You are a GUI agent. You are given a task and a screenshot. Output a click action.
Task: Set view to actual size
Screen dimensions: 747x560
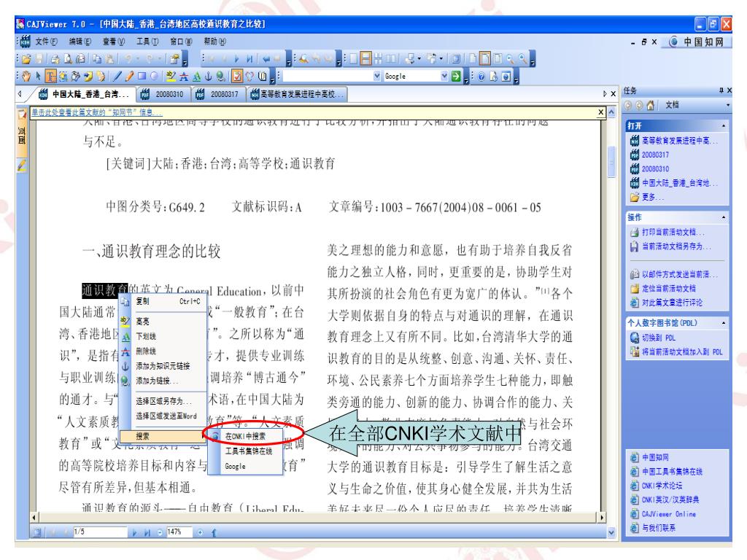click(x=473, y=58)
